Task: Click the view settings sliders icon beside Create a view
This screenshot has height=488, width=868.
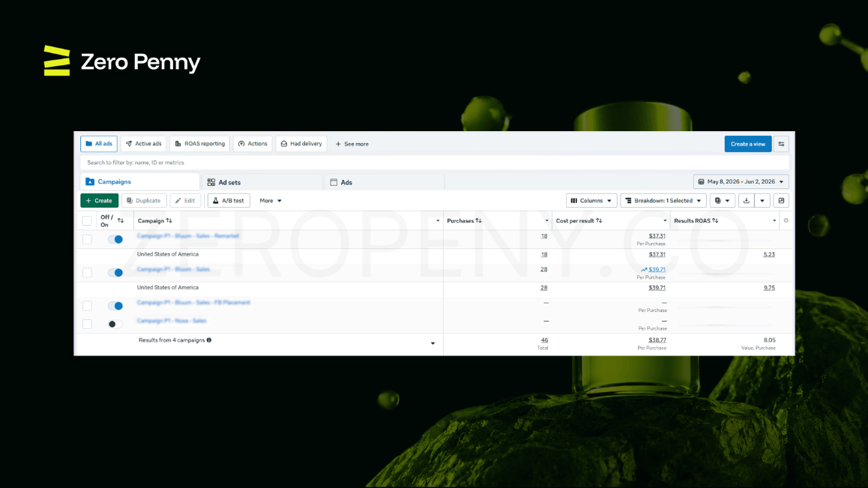Action: coord(781,144)
